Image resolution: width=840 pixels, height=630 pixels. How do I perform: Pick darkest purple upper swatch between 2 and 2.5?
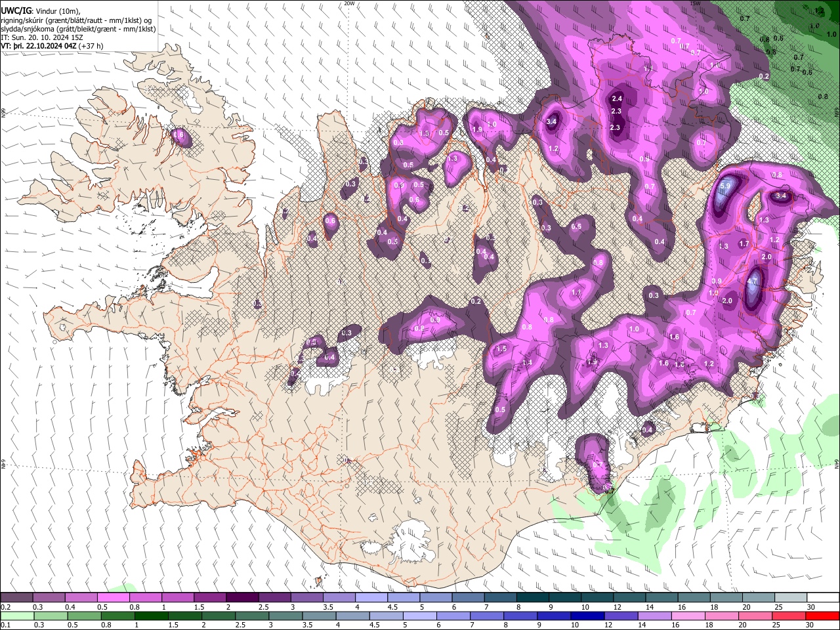[242, 598]
